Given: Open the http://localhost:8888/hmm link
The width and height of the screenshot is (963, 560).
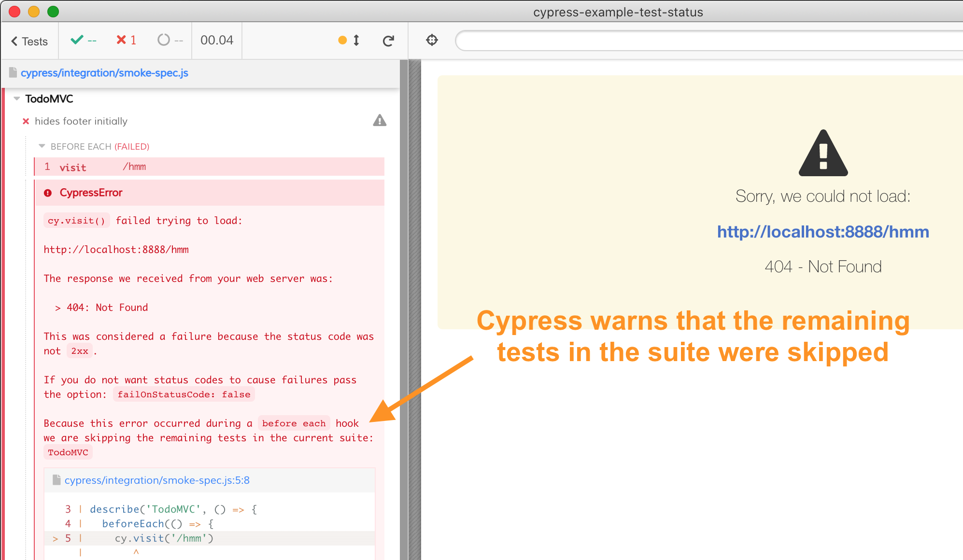Looking at the screenshot, I should click(x=823, y=232).
